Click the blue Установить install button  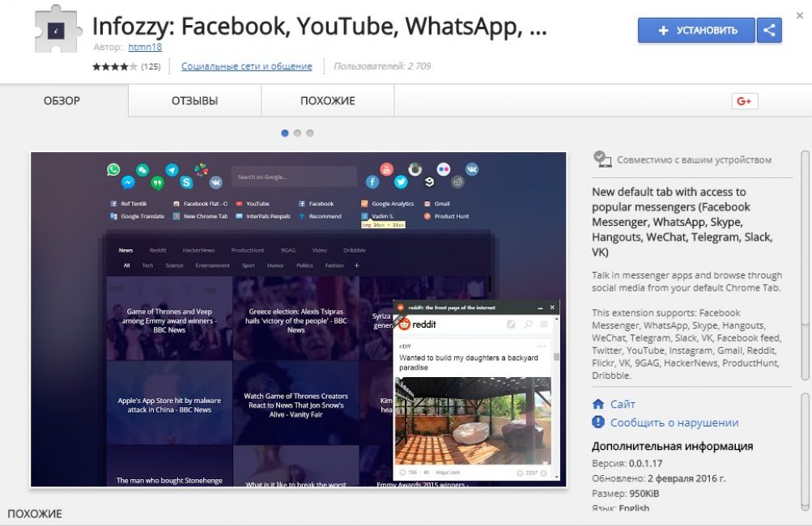coord(696,30)
